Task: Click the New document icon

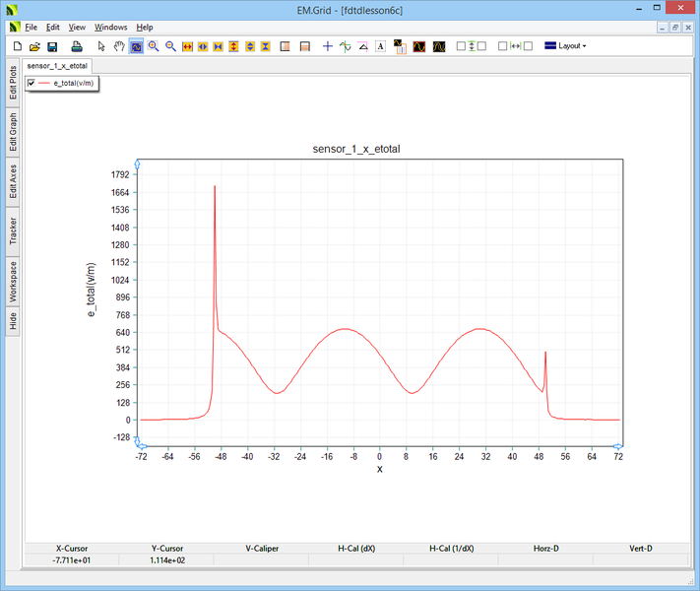Action: coord(17,46)
